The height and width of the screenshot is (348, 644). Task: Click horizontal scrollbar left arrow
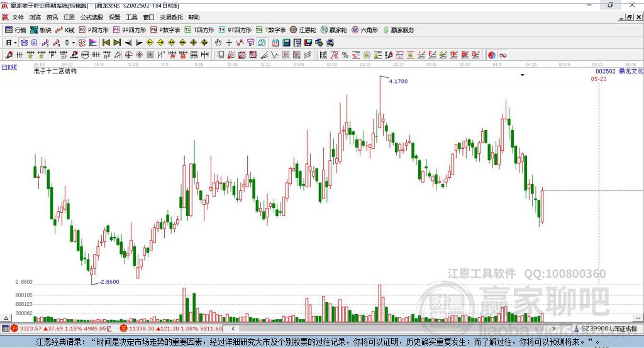[x=233, y=329]
